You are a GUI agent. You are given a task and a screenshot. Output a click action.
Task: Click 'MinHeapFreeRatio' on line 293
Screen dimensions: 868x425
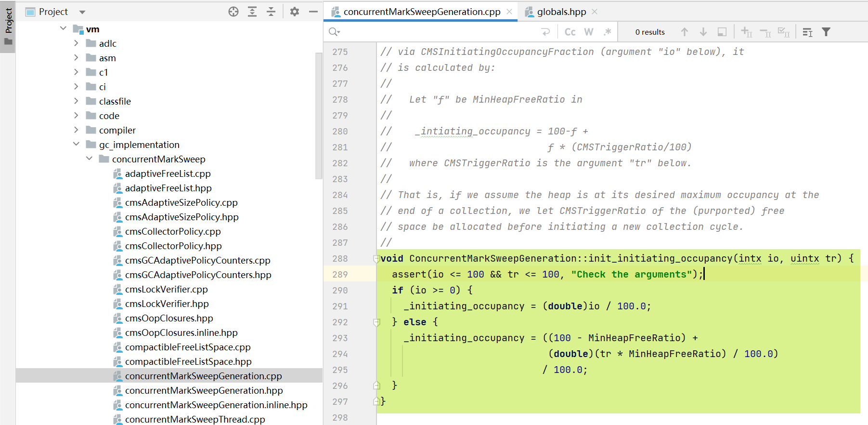point(635,338)
